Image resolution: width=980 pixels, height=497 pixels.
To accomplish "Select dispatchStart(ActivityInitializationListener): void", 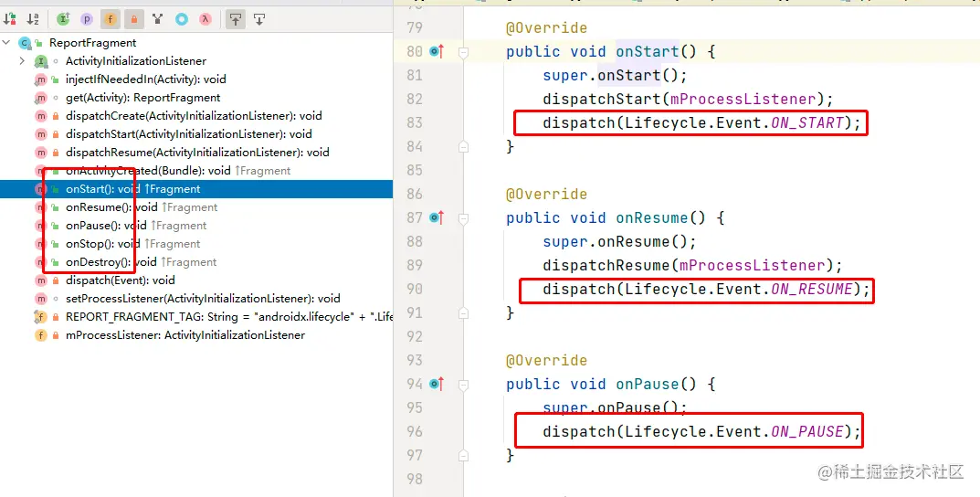I will click(189, 133).
